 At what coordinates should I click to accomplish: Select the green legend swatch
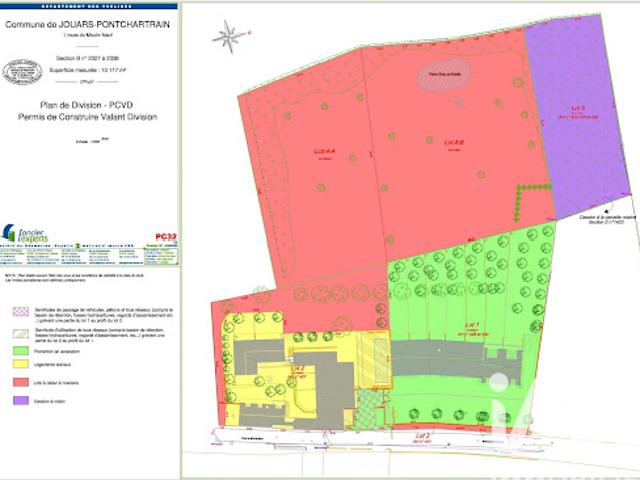[21, 351]
